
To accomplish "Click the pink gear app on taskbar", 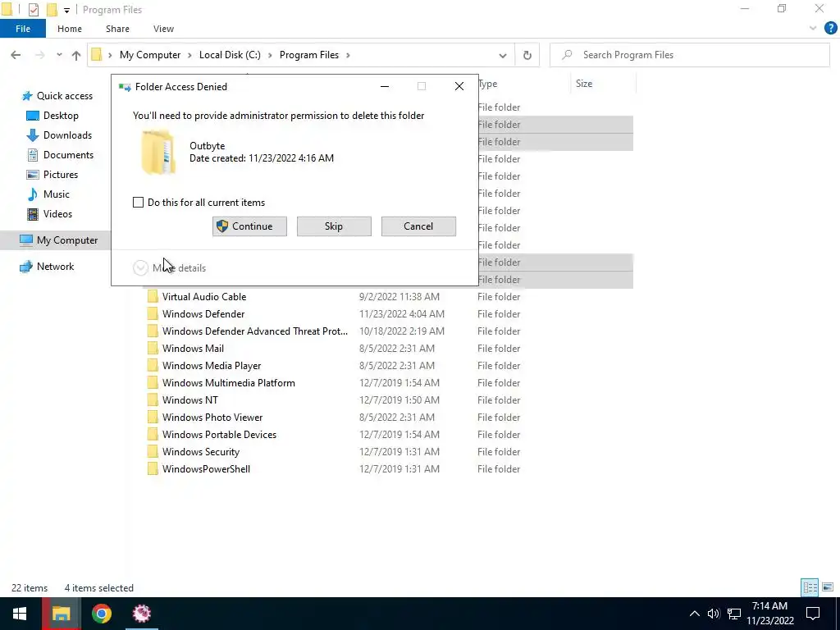I will (x=142, y=614).
